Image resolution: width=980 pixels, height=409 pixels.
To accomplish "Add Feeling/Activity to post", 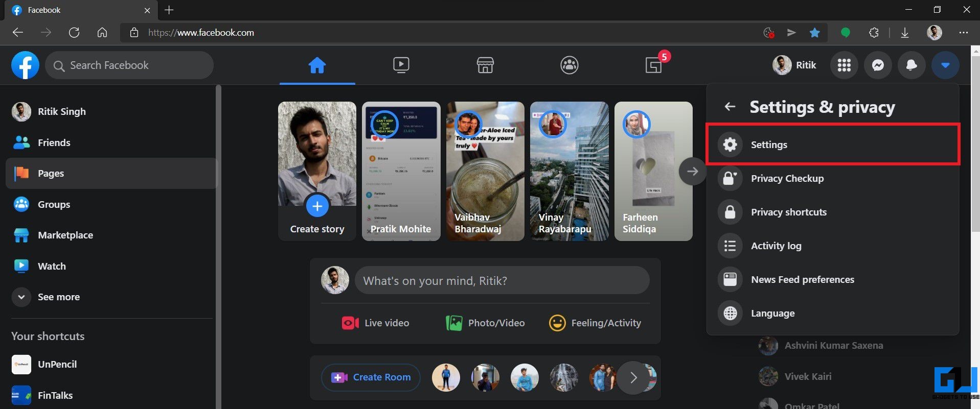I will [x=595, y=323].
